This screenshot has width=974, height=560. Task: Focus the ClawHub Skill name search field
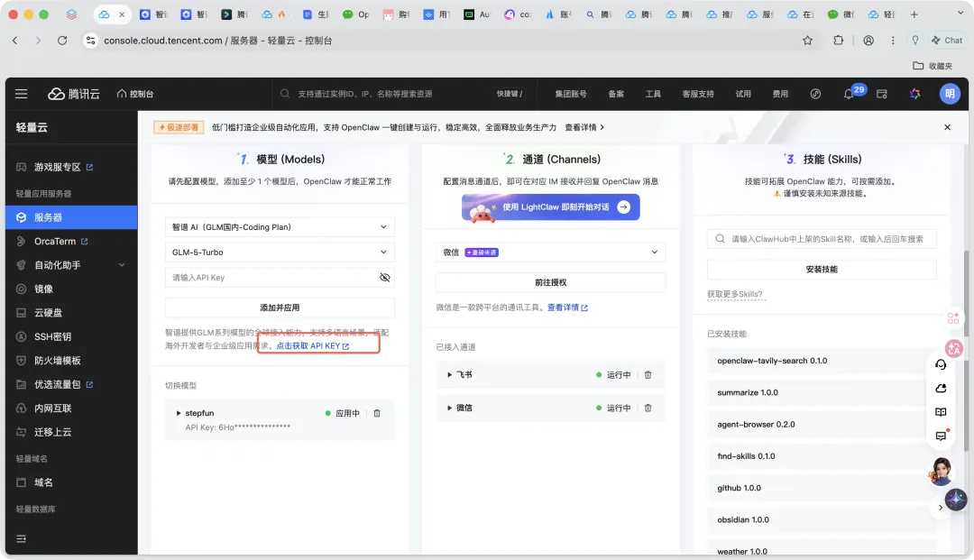click(x=822, y=239)
